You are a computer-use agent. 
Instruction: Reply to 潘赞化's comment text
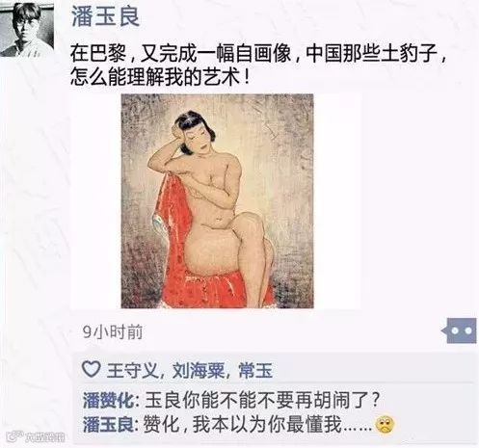[x=262, y=400]
